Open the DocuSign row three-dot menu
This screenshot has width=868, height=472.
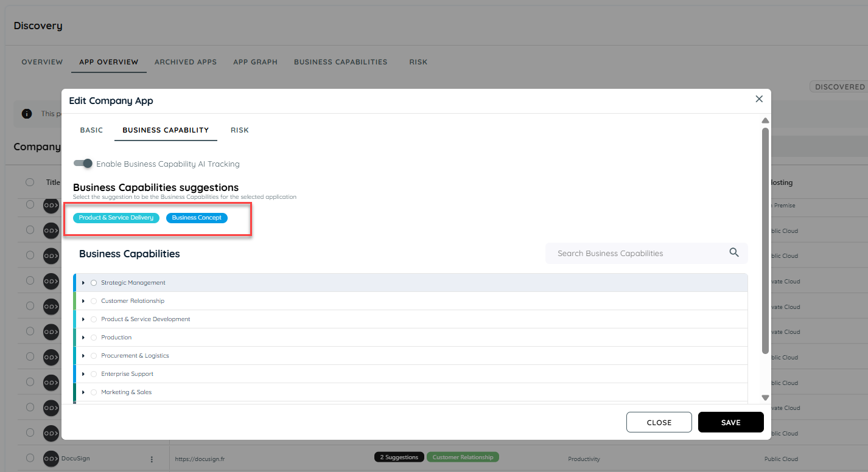pos(152,459)
